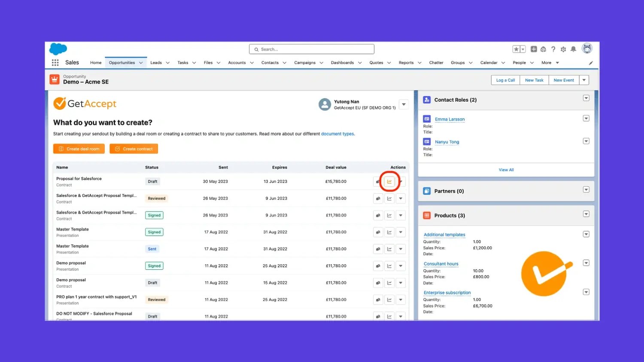Click the favorites star icon
644x362 pixels.
(x=516, y=49)
